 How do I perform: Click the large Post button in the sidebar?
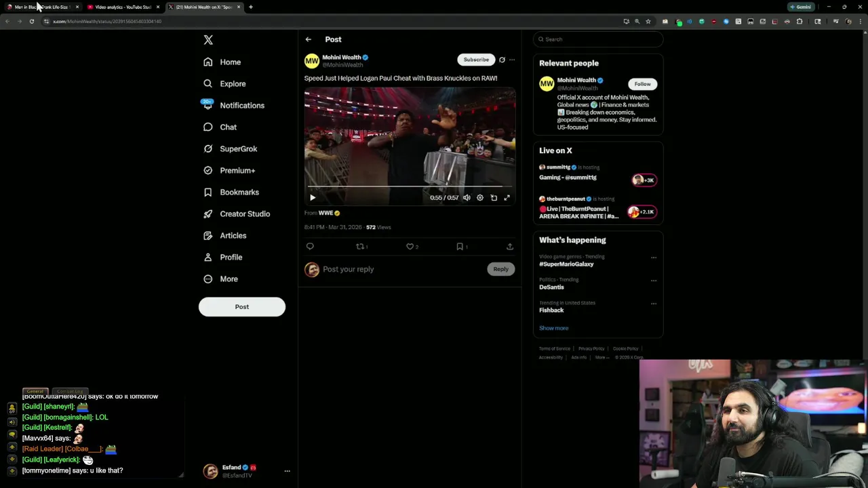242,306
